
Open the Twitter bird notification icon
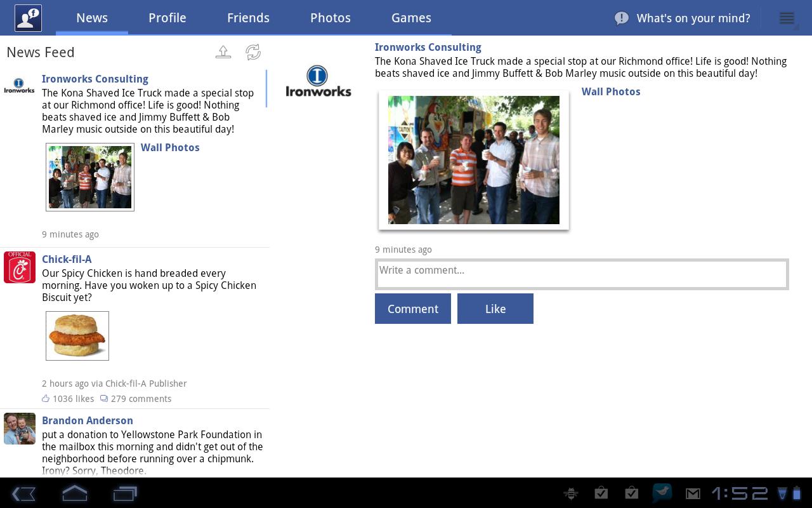pos(662,493)
